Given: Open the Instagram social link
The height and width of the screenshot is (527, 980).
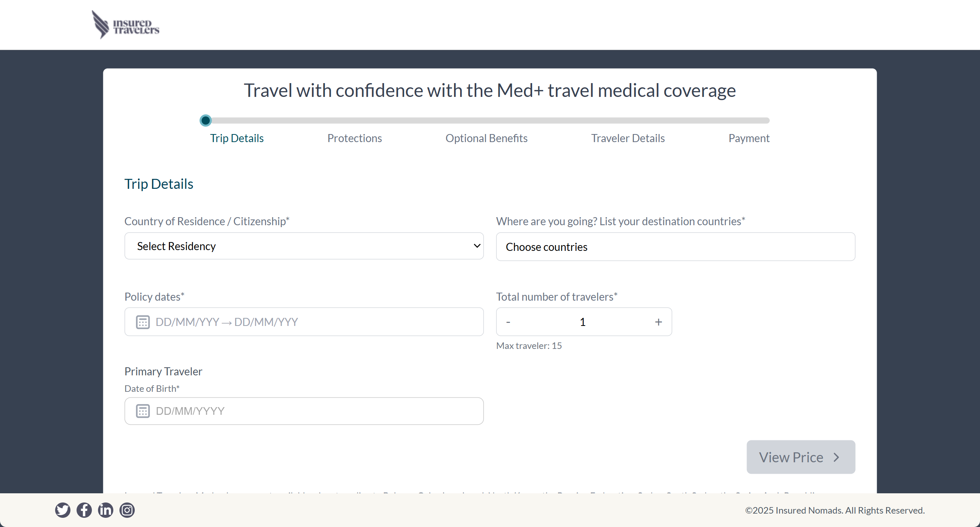Looking at the screenshot, I should [127, 510].
